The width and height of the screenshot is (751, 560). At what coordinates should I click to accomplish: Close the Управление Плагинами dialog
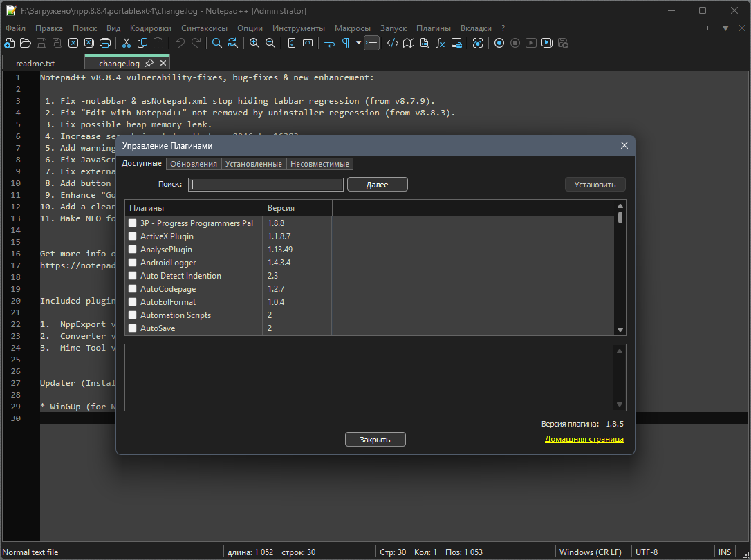pyautogui.click(x=624, y=145)
